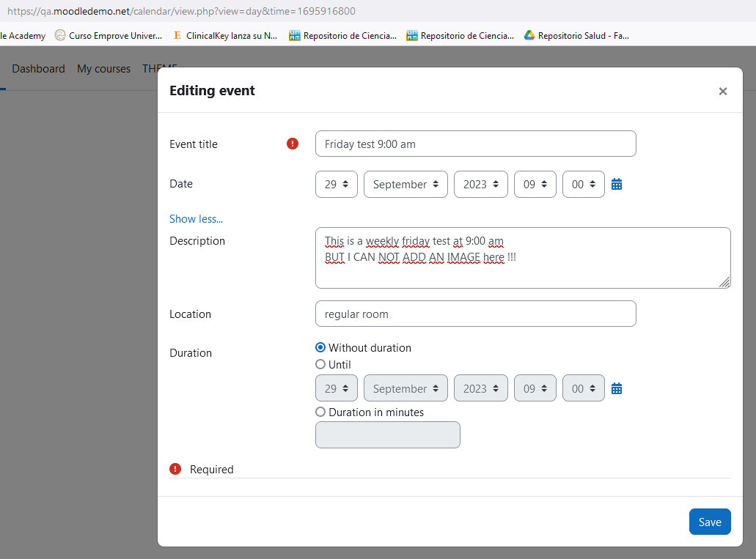
Task: Open the Date minute dropdown showing 00
Action: pyautogui.click(x=584, y=184)
